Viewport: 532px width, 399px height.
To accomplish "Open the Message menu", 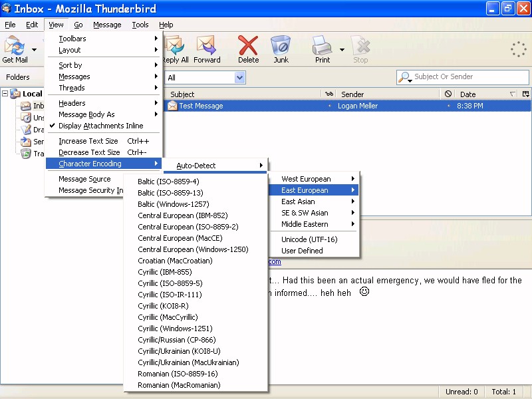I will (x=107, y=25).
